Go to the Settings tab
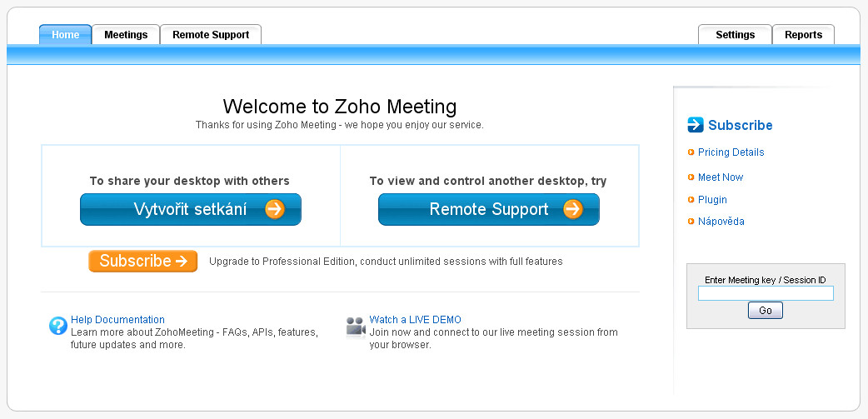868x419 pixels. pos(736,34)
